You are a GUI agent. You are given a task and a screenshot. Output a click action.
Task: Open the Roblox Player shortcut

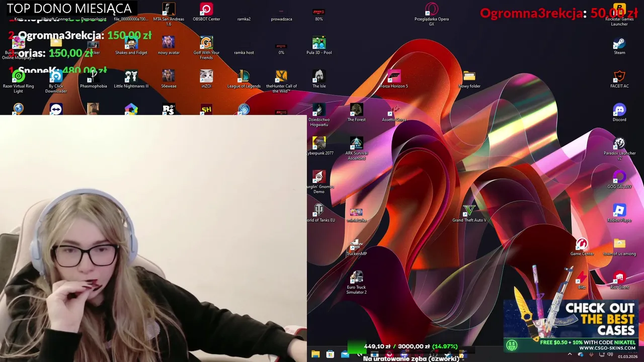point(619,213)
